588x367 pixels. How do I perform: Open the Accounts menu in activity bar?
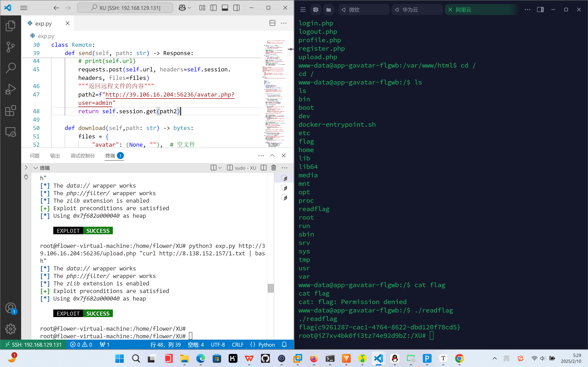(10, 308)
